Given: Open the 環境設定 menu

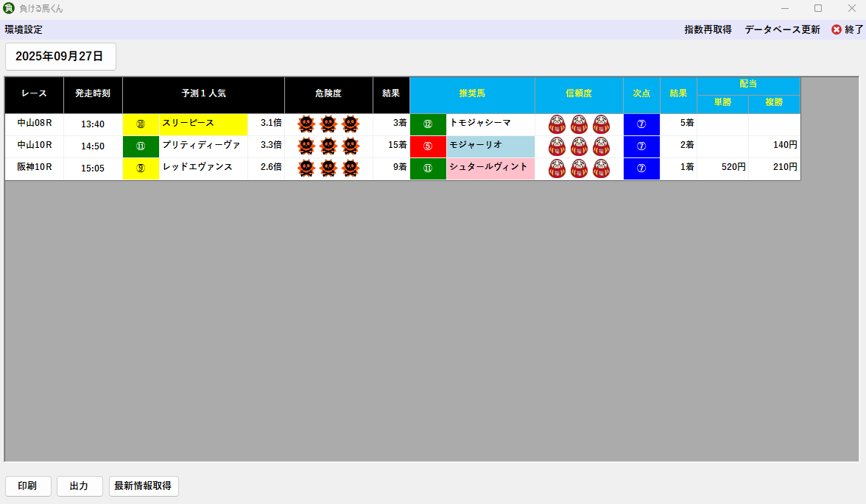Looking at the screenshot, I should click(24, 30).
